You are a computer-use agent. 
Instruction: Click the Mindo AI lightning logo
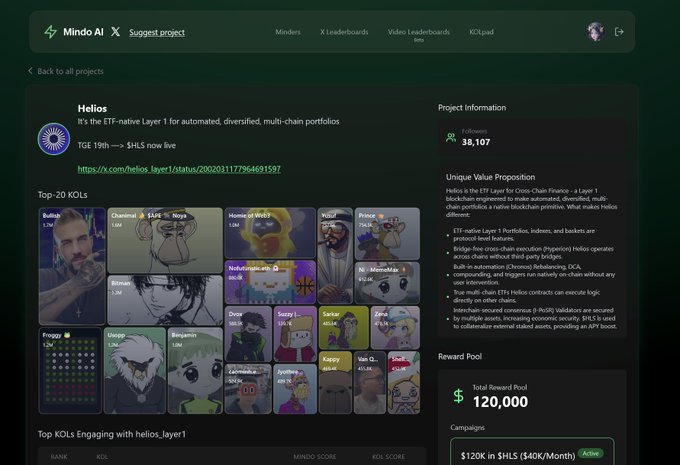(x=50, y=32)
